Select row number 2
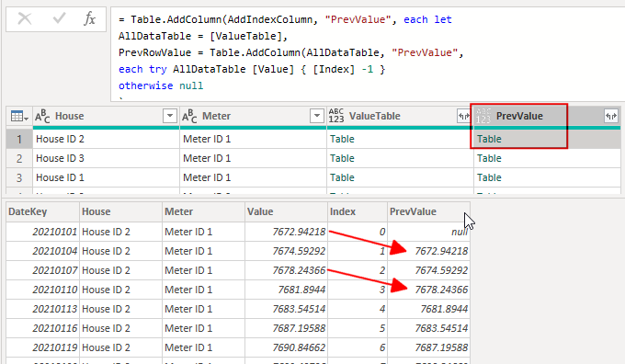 (19, 158)
